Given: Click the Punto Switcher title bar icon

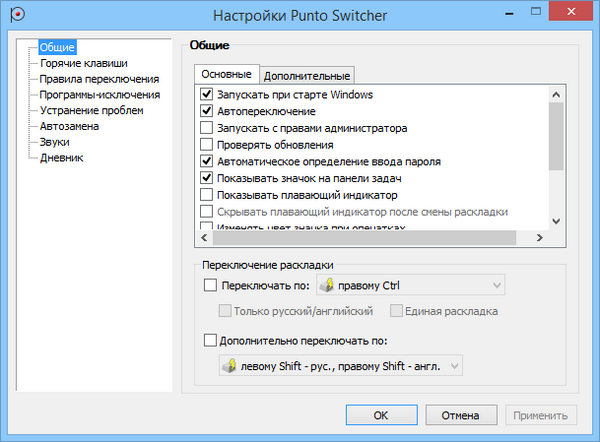Looking at the screenshot, I should pos(12,14).
